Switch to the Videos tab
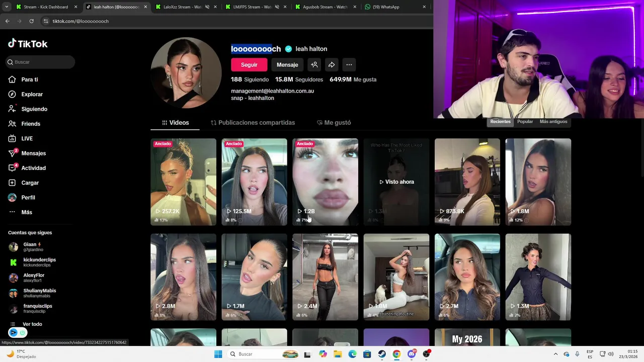This screenshot has width=644, height=362. click(175, 123)
